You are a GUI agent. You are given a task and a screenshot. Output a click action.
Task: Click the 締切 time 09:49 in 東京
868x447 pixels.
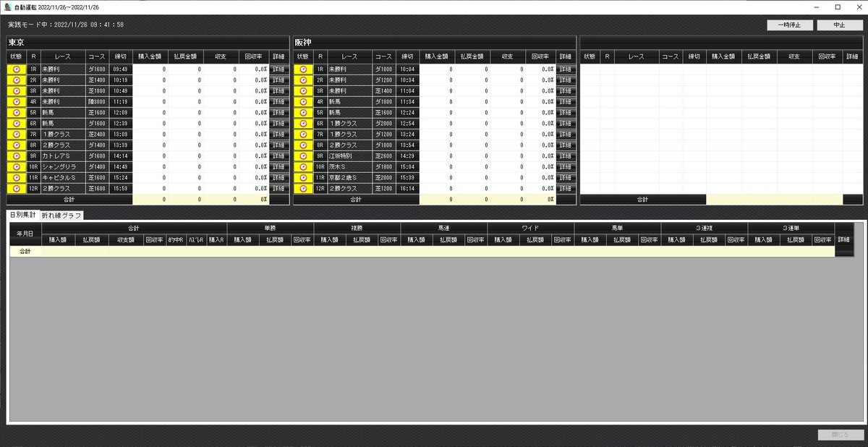pos(120,69)
